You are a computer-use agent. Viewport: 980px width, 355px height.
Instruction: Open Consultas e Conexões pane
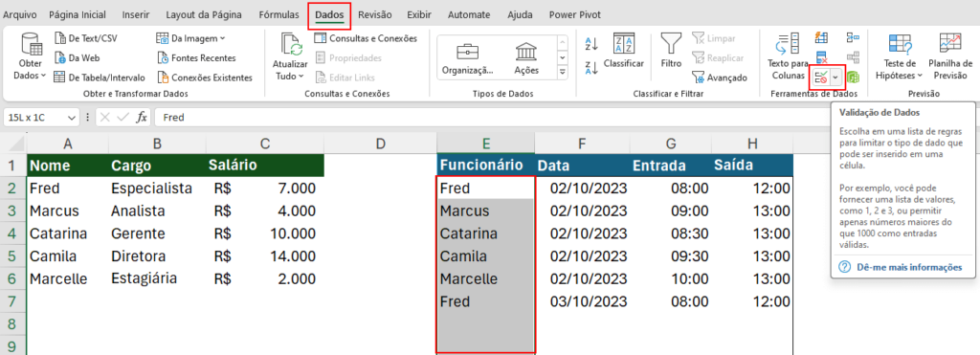pyautogui.click(x=365, y=38)
